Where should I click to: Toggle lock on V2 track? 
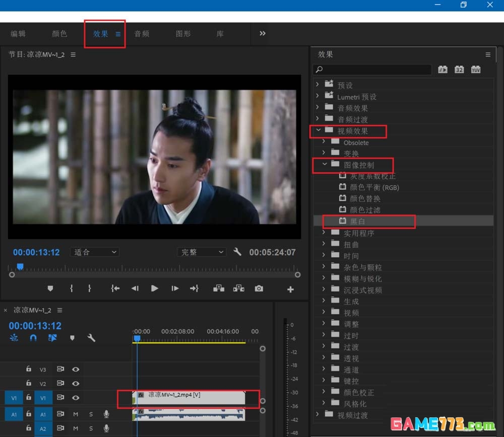pos(29,383)
